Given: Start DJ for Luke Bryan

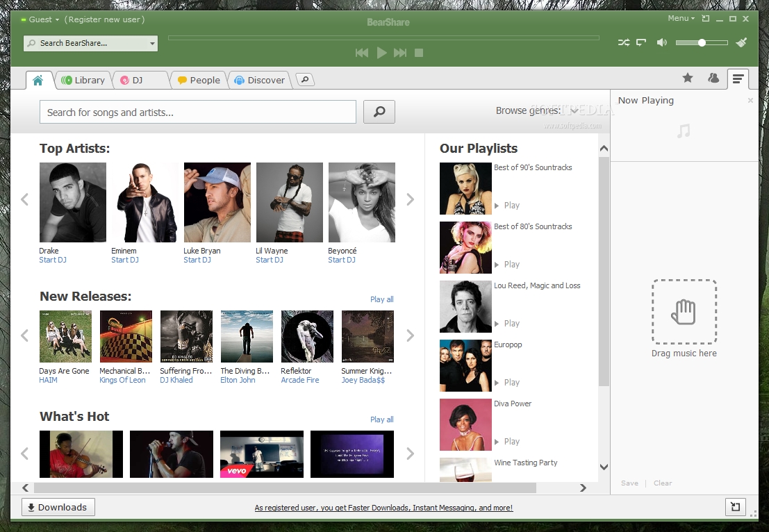Looking at the screenshot, I should click(197, 260).
